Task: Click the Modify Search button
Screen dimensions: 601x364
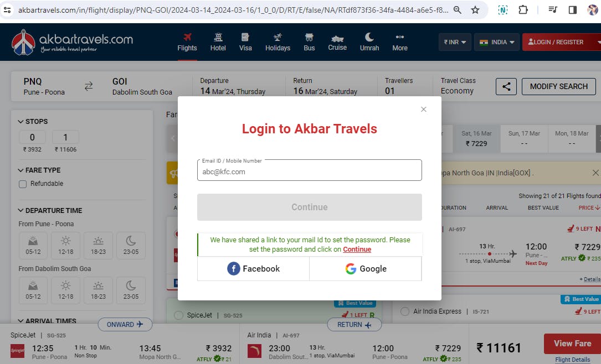Action: coord(558,86)
